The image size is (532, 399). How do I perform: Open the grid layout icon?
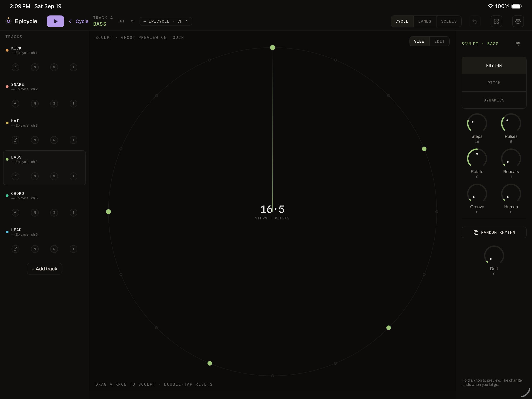pyautogui.click(x=496, y=21)
